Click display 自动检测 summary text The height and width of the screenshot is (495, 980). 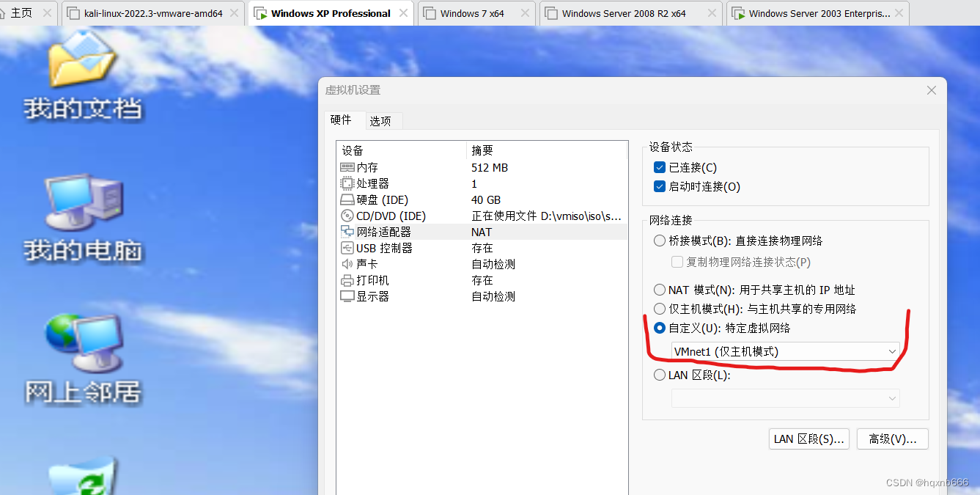493,296
